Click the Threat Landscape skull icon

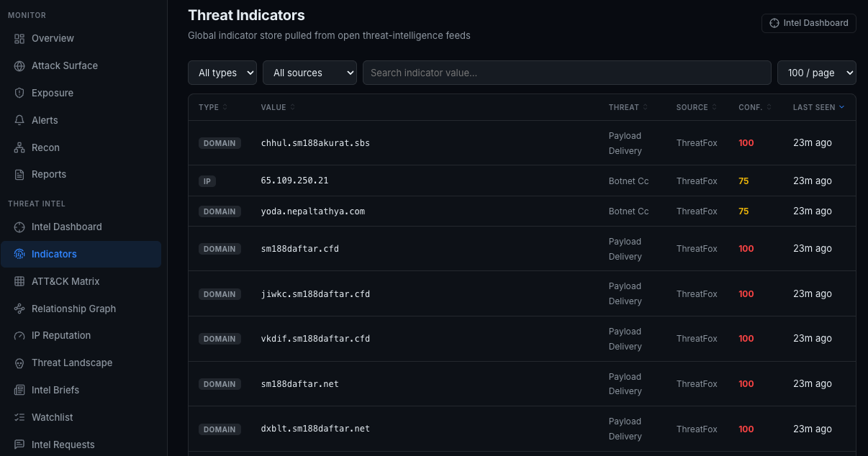pyautogui.click(x=19, y=362)
